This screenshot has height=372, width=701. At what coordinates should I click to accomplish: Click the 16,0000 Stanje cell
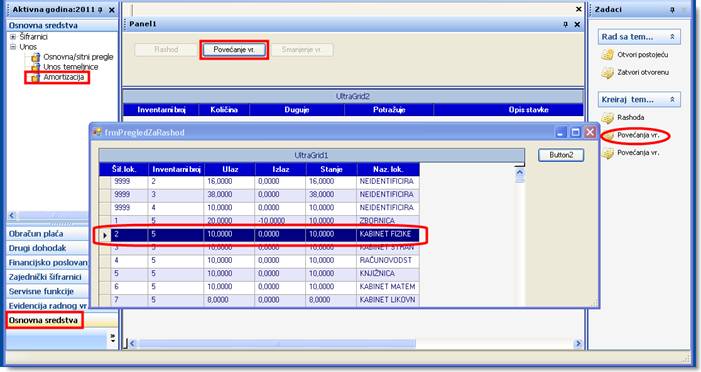(331, 182)
